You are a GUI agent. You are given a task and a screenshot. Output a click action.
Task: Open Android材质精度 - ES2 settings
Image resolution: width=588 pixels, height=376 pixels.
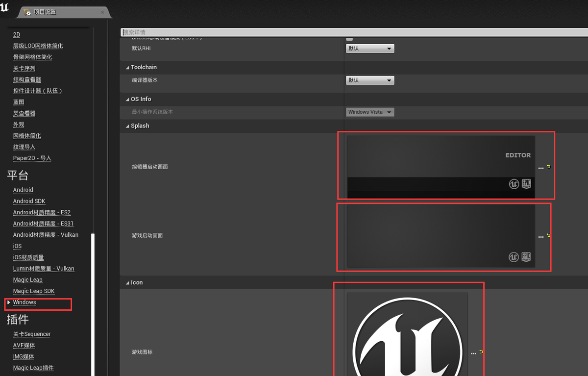click(x=42, y=213)
